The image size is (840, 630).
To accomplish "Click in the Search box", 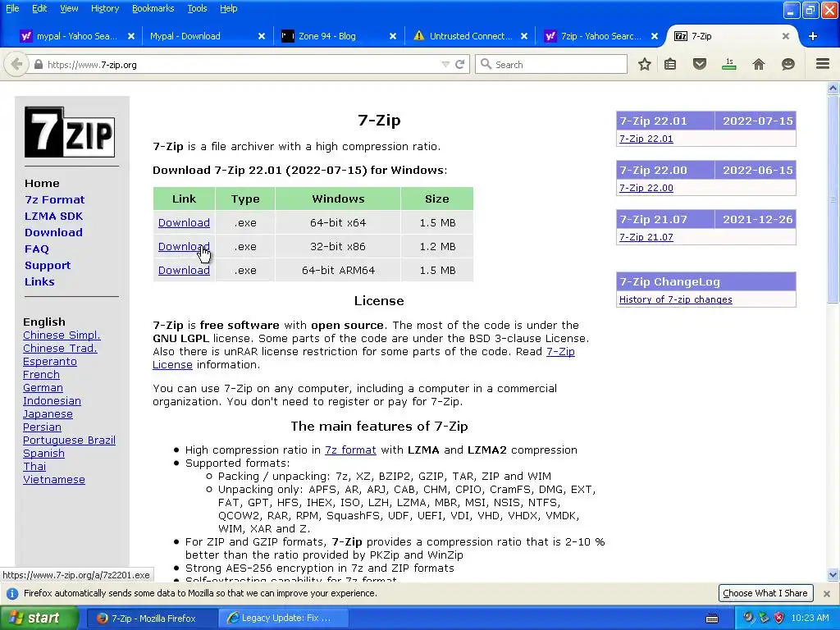I will pos(552,64).
